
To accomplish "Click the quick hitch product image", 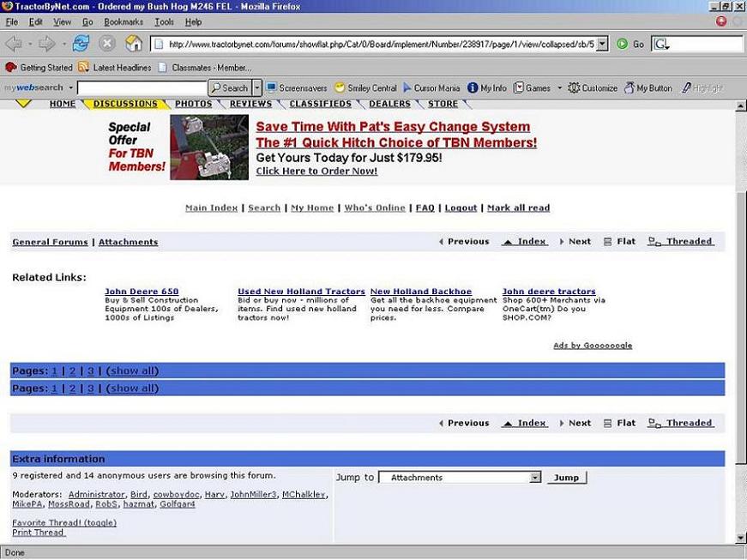I will click(209, 148).
